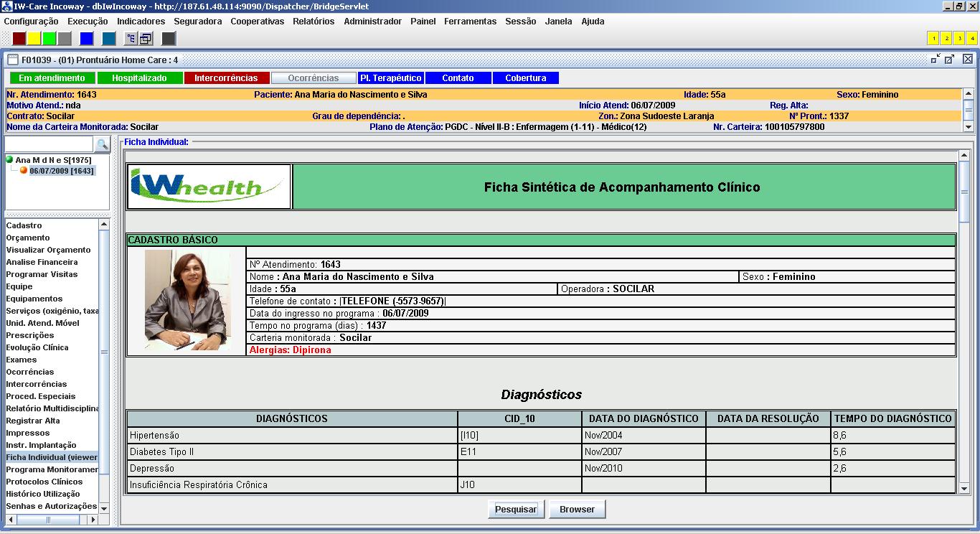Open the Configuração menu
This screenshot has width=980, height=534.
tap(32, 22)
